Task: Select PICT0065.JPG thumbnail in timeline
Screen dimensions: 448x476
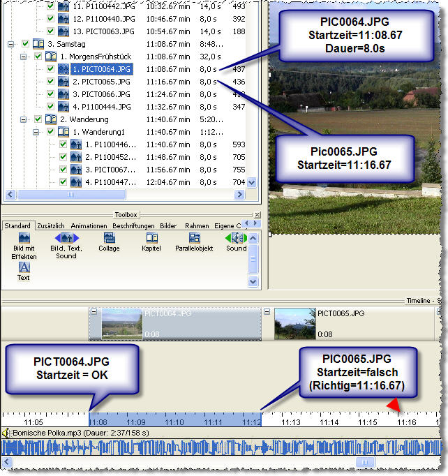Action: click(292, 323)
